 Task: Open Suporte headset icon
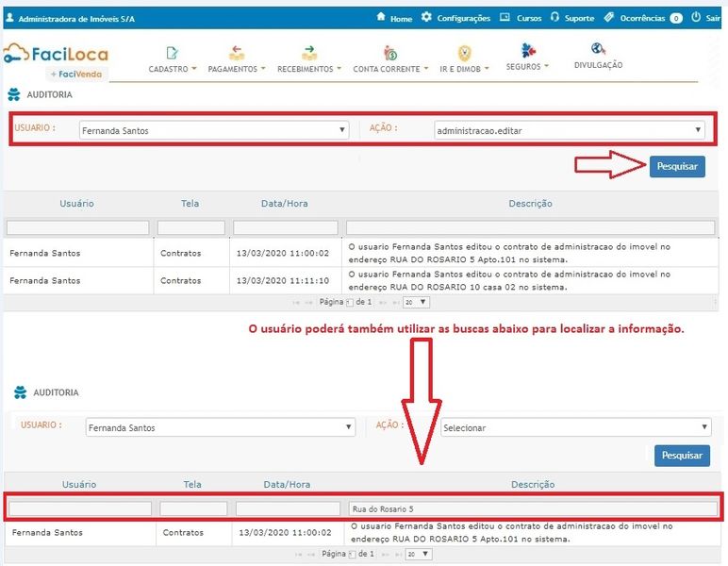(x=554, y=17)
